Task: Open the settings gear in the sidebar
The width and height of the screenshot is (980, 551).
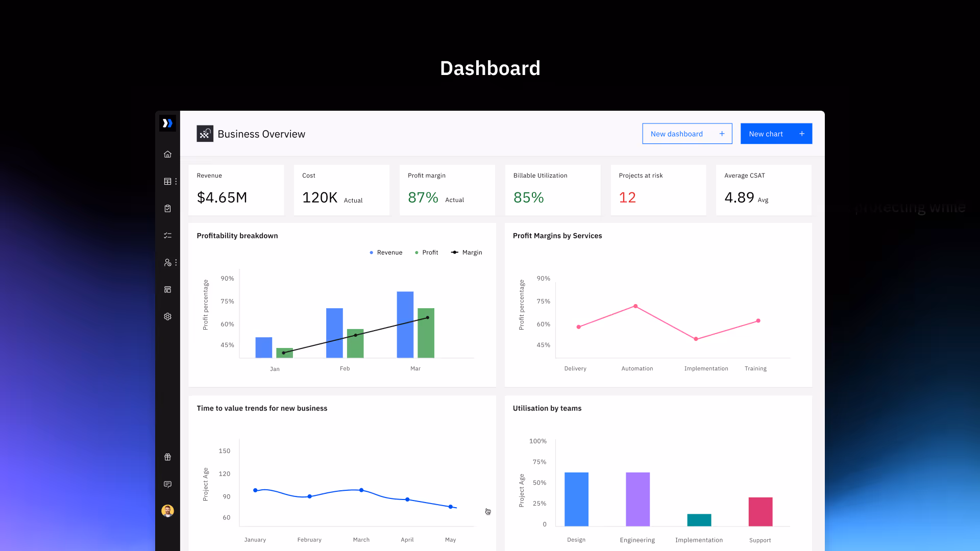Action: click(167, 316)
